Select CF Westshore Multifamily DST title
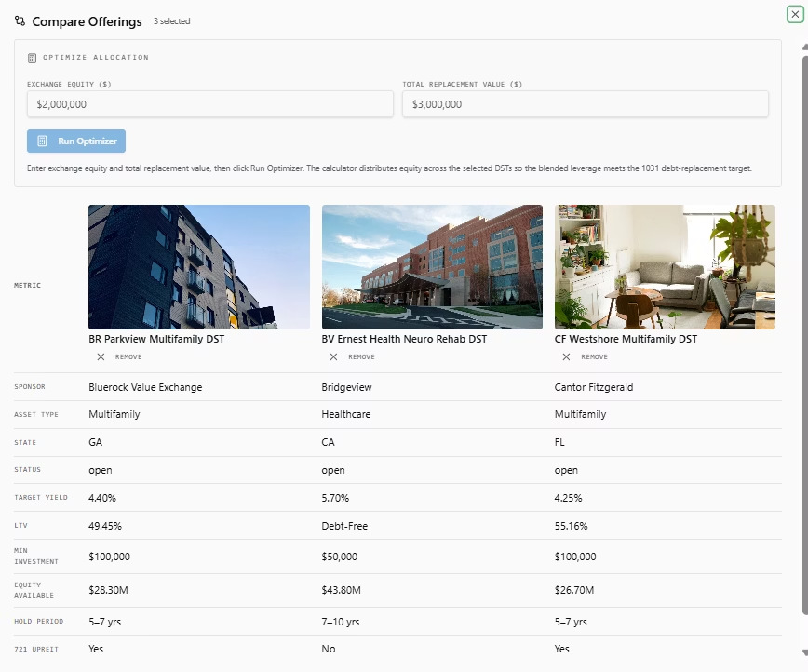808x672 pixels. pyautogui.click(x=626, y=339)
